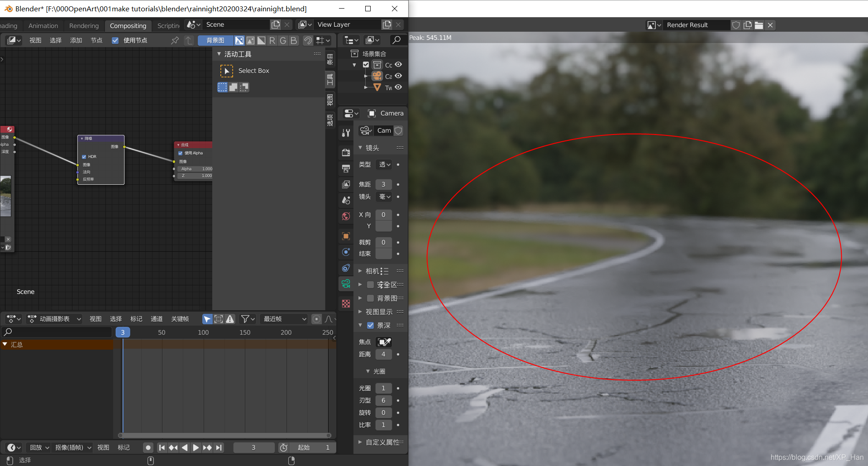Pin the node tree with pin icon
This screenshot has width=868, height=466.
coord(175,40)
